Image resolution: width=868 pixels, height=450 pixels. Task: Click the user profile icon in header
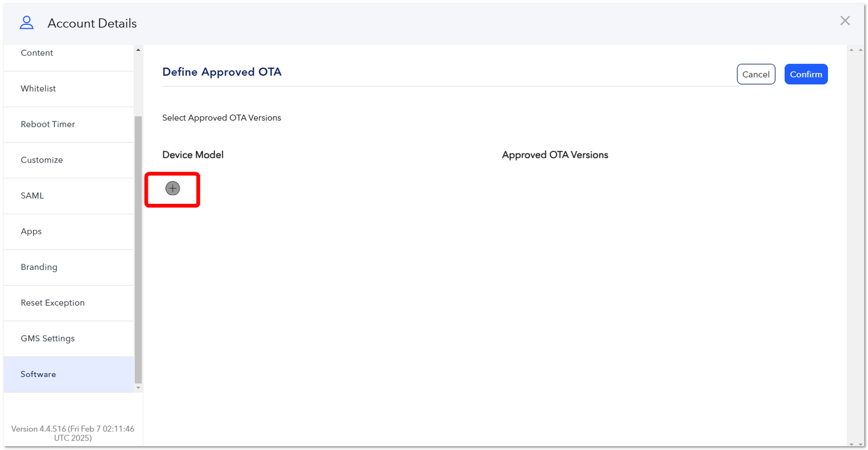point(27,22)
